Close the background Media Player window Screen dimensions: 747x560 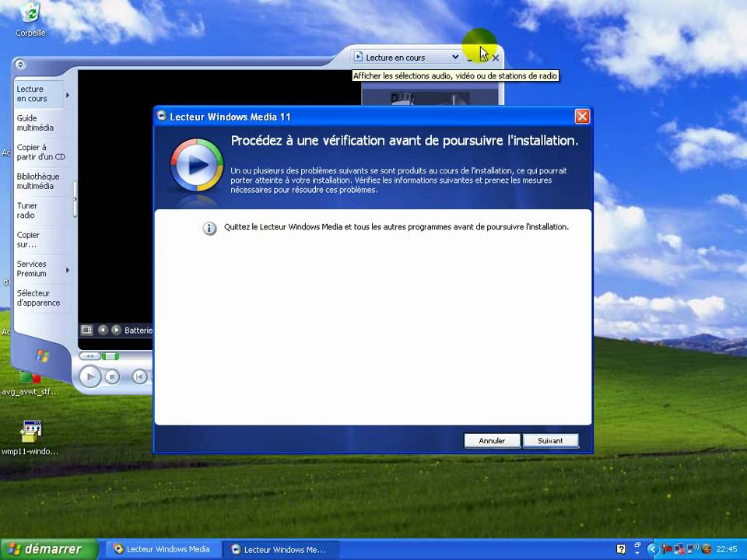496,58
